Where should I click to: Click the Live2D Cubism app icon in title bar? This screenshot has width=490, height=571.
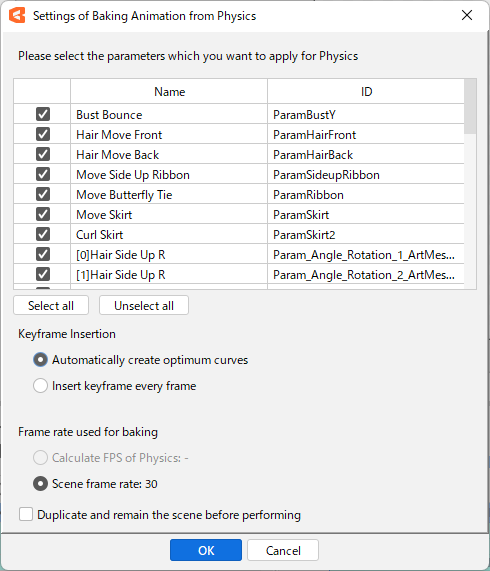[17, 15]
